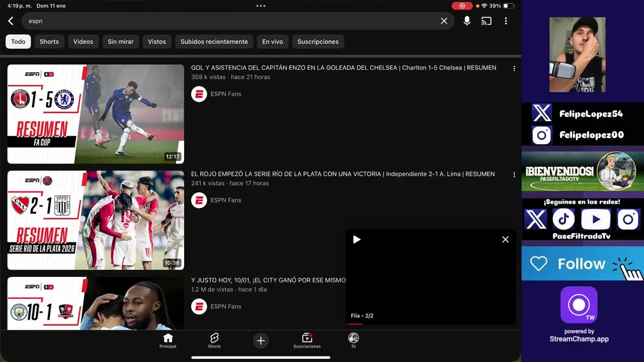
Task: Open ESPN Fans avatar under the City video
Action: [x=199, y=306]
